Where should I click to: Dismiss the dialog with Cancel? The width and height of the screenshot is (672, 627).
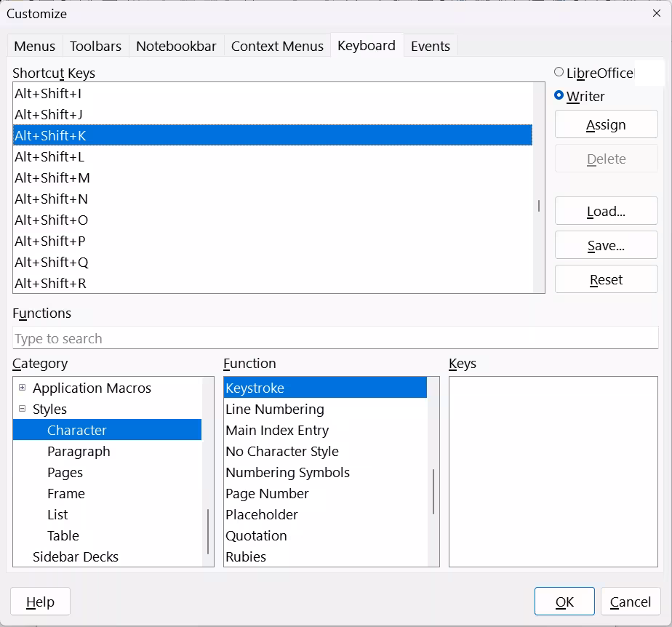click(630, 602)
